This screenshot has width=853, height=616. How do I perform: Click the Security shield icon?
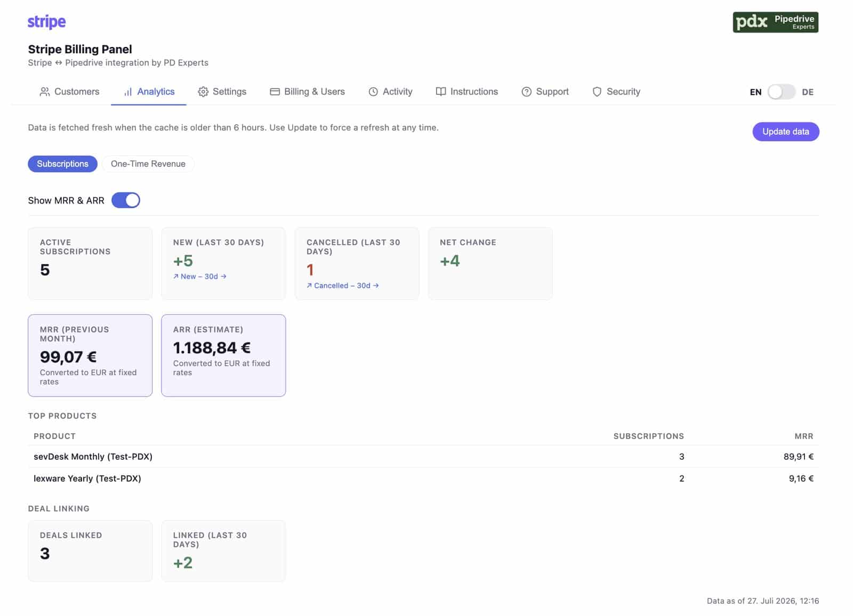[597, 92]
